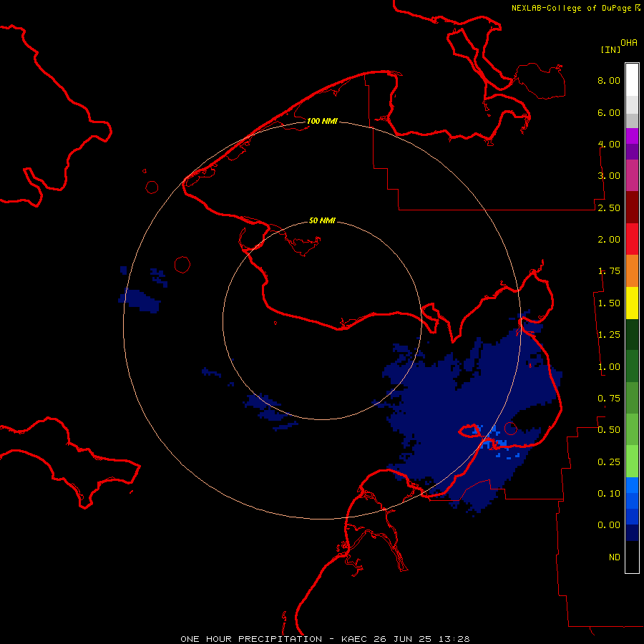Click the KAEC radar site identifier
This screenshot has height=644, width=644.
point(355,639)
